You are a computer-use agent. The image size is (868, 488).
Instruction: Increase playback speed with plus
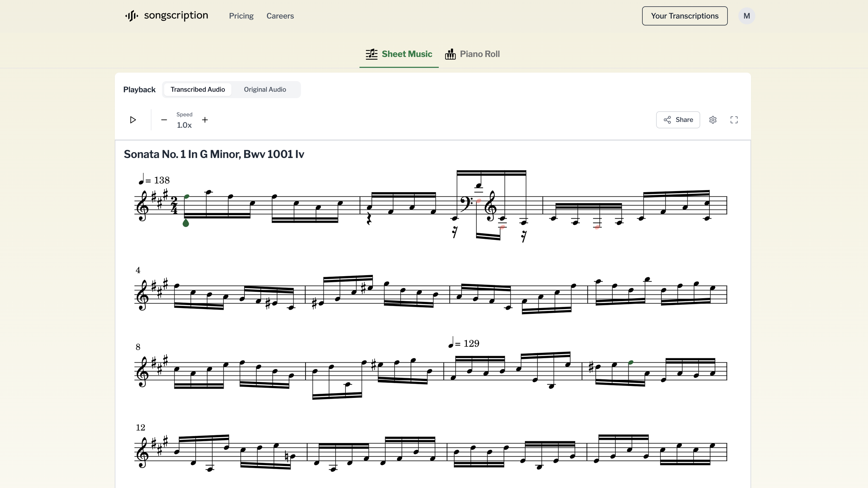(205, 120)
